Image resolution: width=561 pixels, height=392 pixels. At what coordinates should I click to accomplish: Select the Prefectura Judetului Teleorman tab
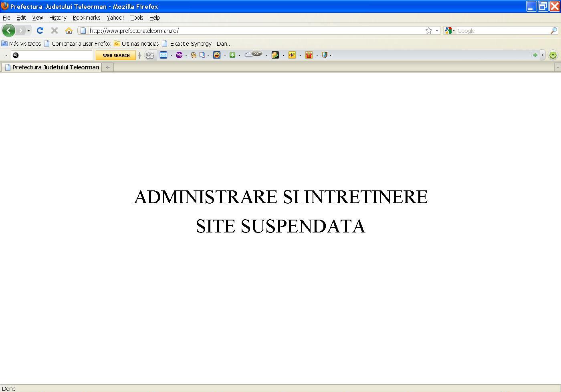[51, 67]
